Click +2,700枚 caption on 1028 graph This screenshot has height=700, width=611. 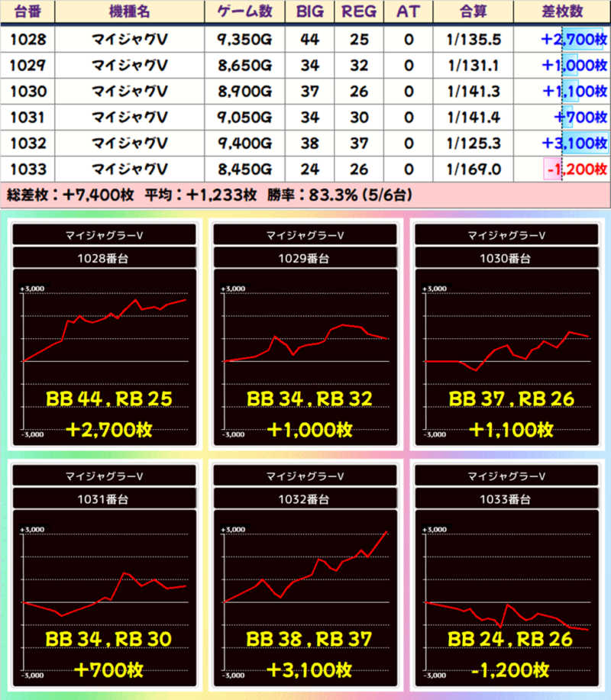click(108, 430)
